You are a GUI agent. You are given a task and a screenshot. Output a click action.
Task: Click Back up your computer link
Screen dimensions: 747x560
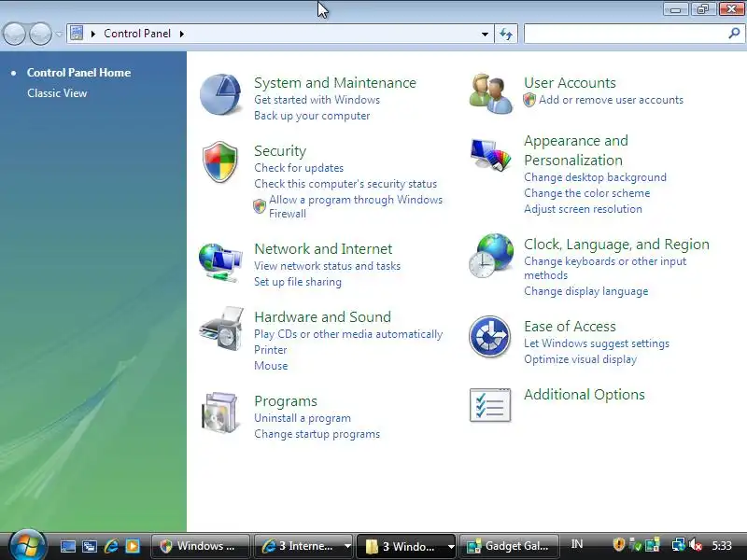pos(312,116)
